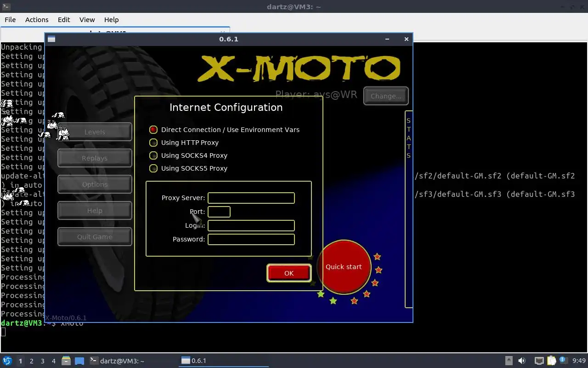Open the network connection tray icon

click(x=539, y=361)
